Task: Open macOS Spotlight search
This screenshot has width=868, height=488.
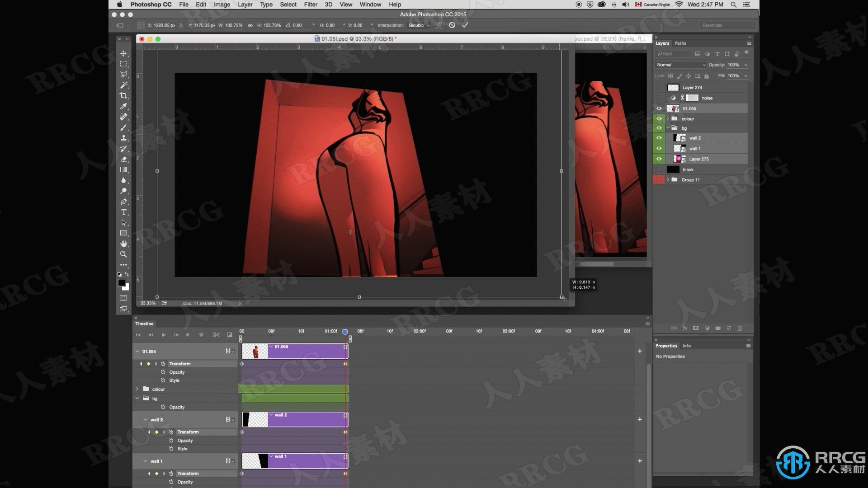Action: pos(734,5)
